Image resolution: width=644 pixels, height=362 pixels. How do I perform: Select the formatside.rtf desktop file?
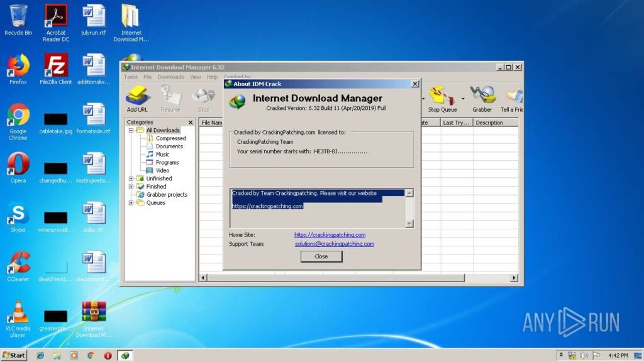click(x=93, y=118)
